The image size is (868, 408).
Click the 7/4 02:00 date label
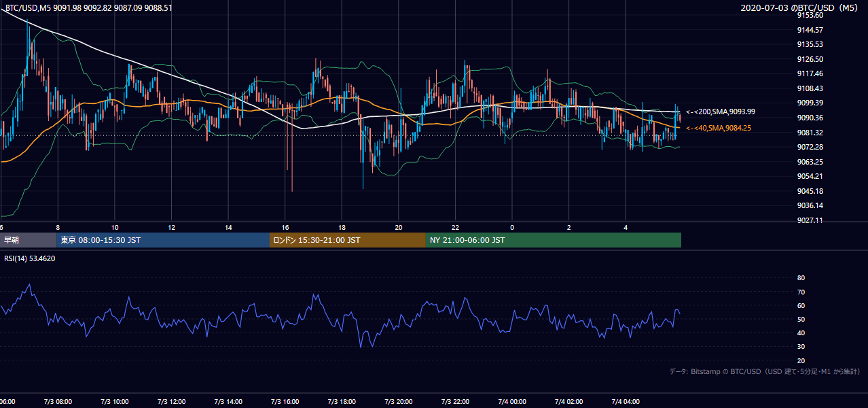click(x=569, y=402)
